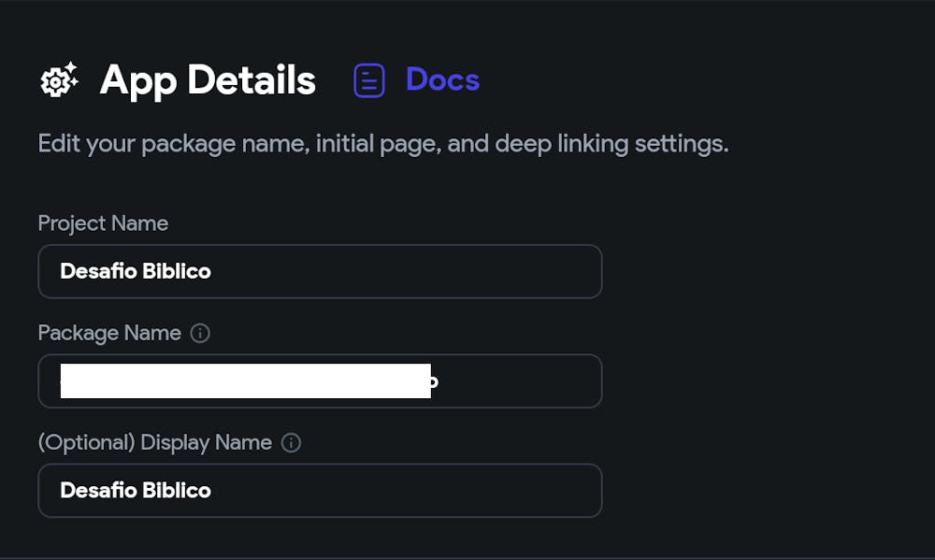Click the white redacted area in Package Name
The image size is (935, 560).
(245, 381)
